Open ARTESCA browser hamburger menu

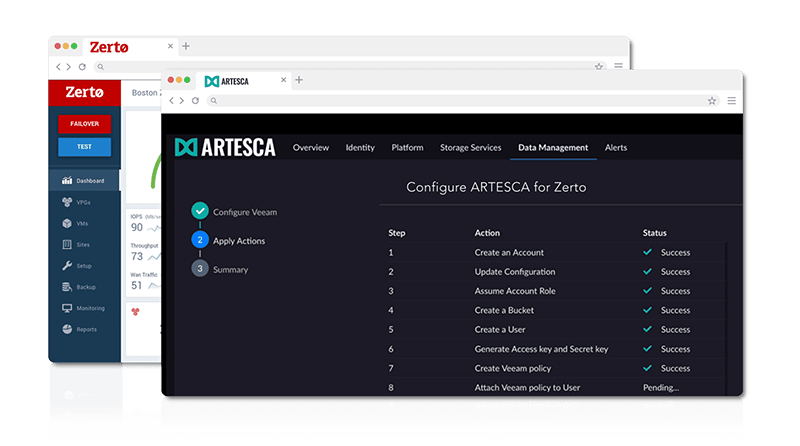pos(732,101)
